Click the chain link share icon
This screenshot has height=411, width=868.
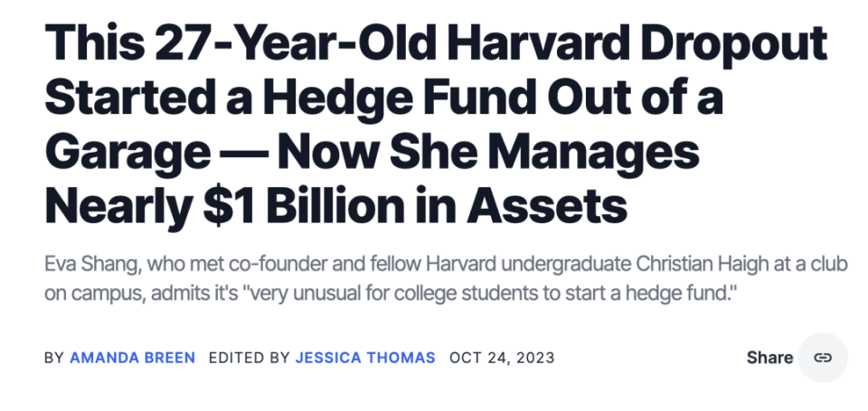tap(823, 358)
